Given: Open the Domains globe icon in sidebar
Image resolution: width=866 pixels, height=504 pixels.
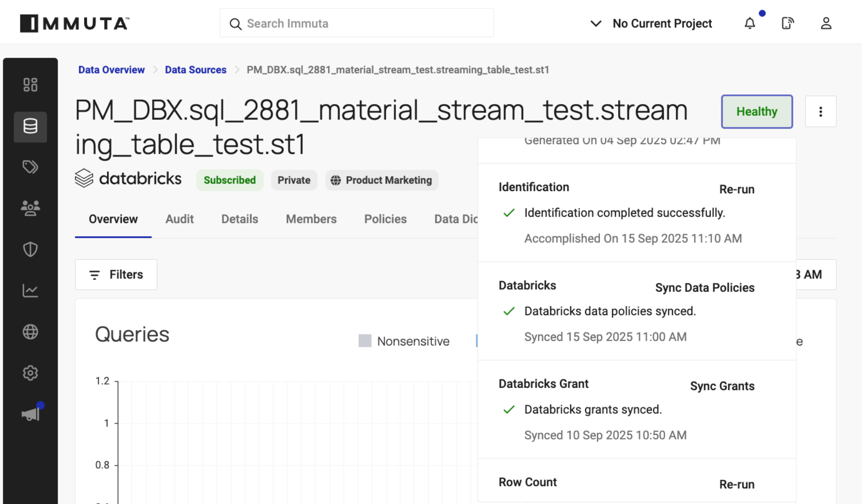Looking at the screenshot, I should click(x=30, y=332).
